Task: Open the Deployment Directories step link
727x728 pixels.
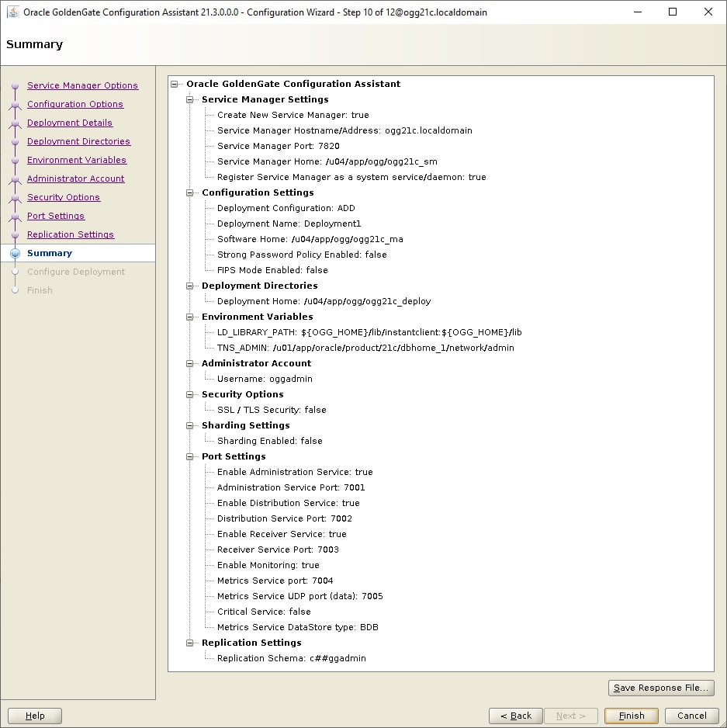Action: [x=78, y=141]
